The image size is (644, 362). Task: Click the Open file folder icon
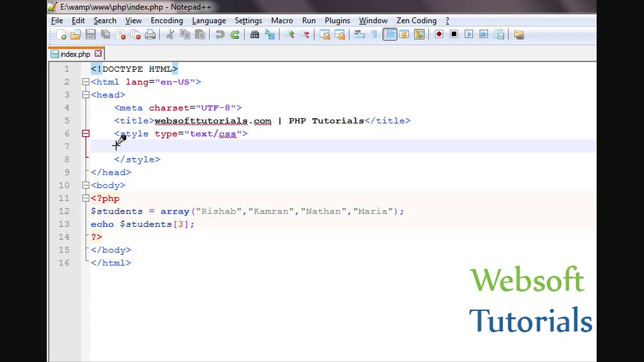[76, 35]
